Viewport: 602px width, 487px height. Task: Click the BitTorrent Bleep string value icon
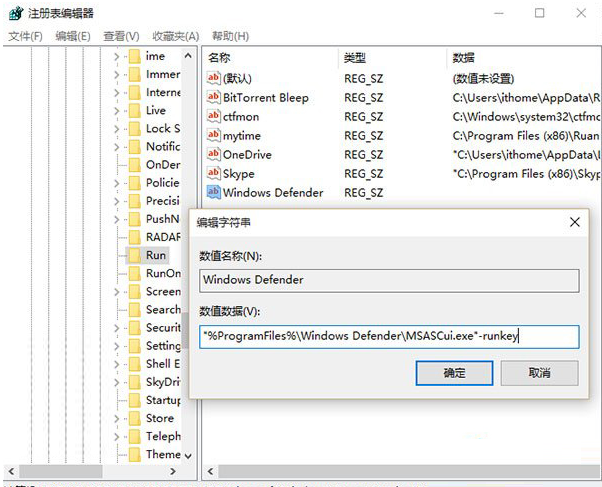(x=213, y=98)
